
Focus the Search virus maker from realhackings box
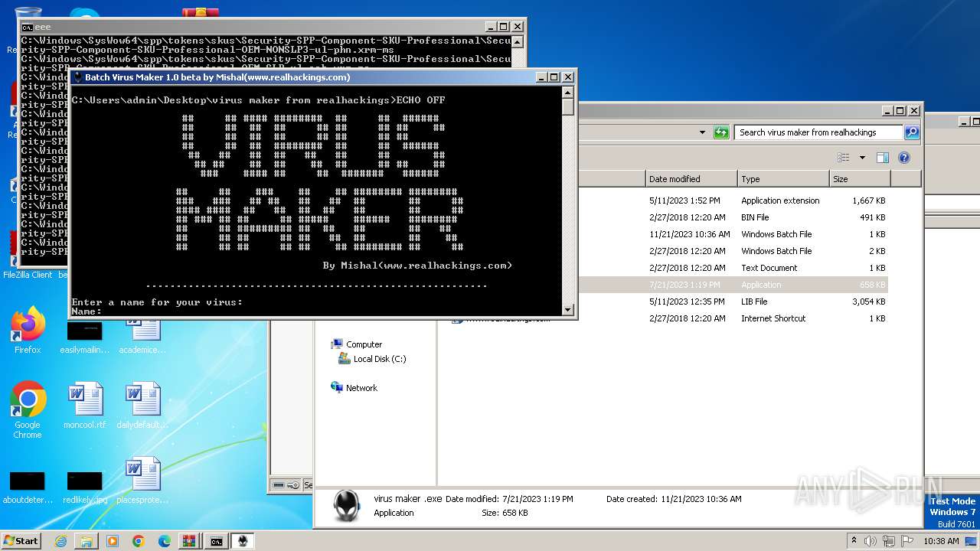point(818,132)
